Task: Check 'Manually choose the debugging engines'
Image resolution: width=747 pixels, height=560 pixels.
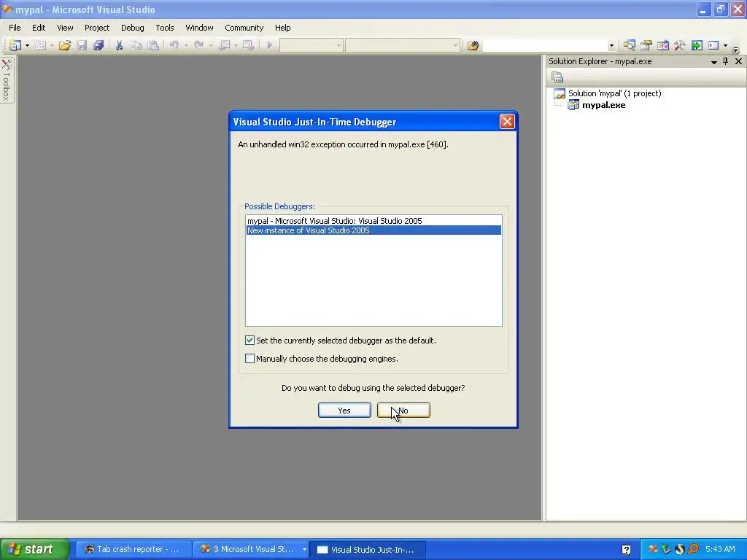Action: [249, 359]
